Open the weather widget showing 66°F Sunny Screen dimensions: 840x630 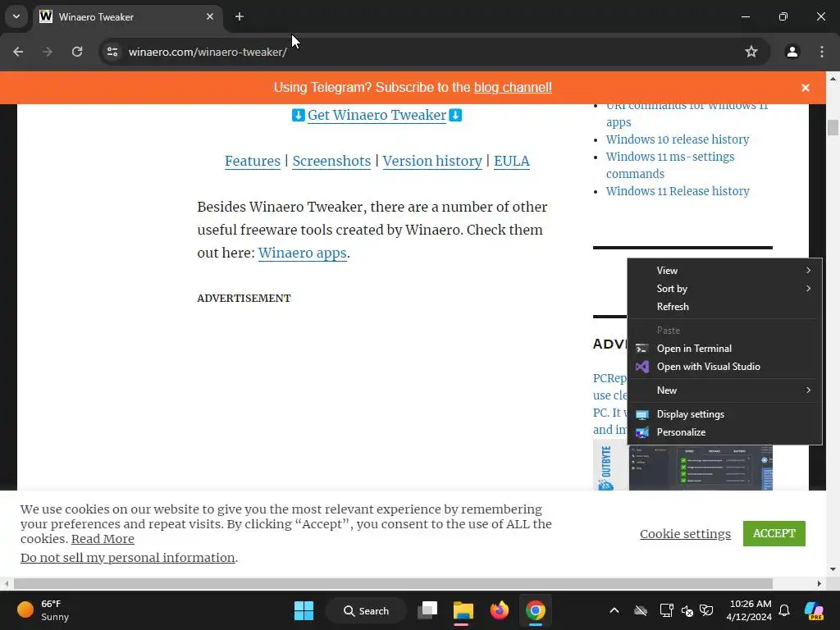click(44, 610)
